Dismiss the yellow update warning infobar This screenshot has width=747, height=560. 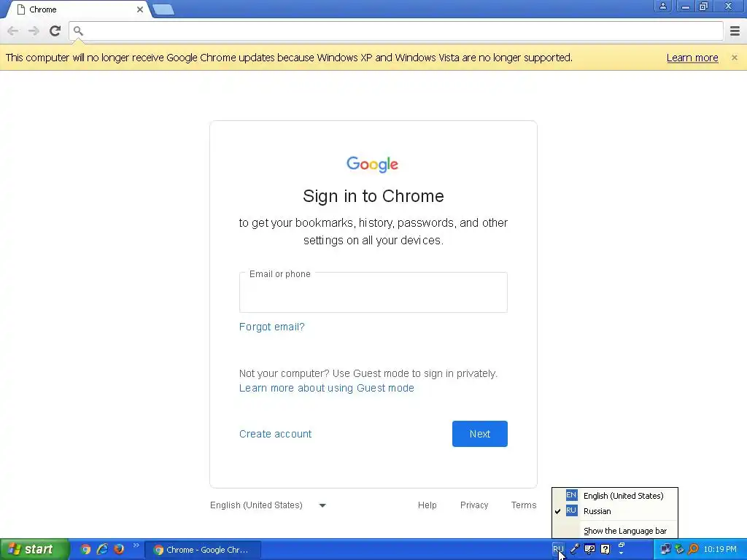coord(734,58)
